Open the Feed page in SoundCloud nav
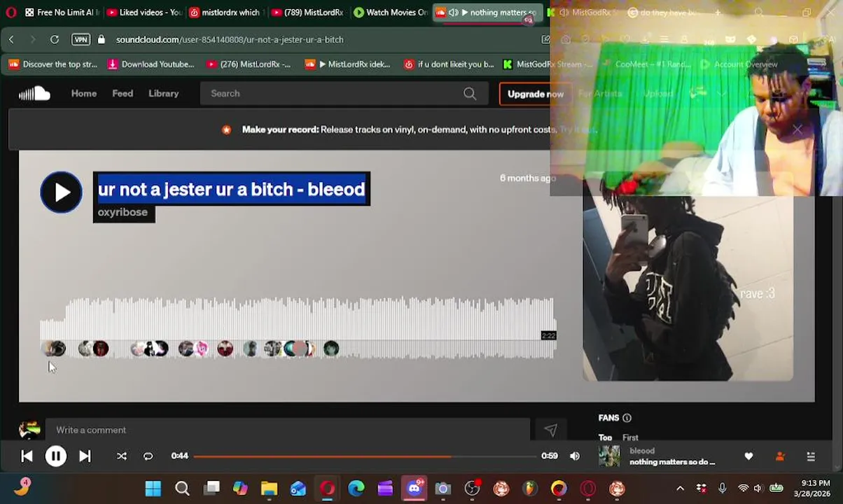 click(123, 93)
